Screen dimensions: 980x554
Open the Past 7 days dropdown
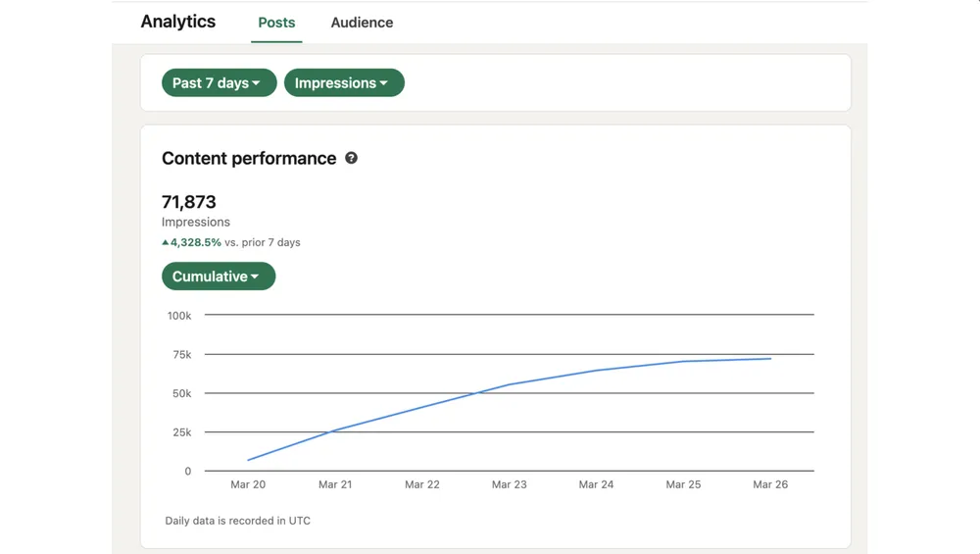click(x=219, y=82)
